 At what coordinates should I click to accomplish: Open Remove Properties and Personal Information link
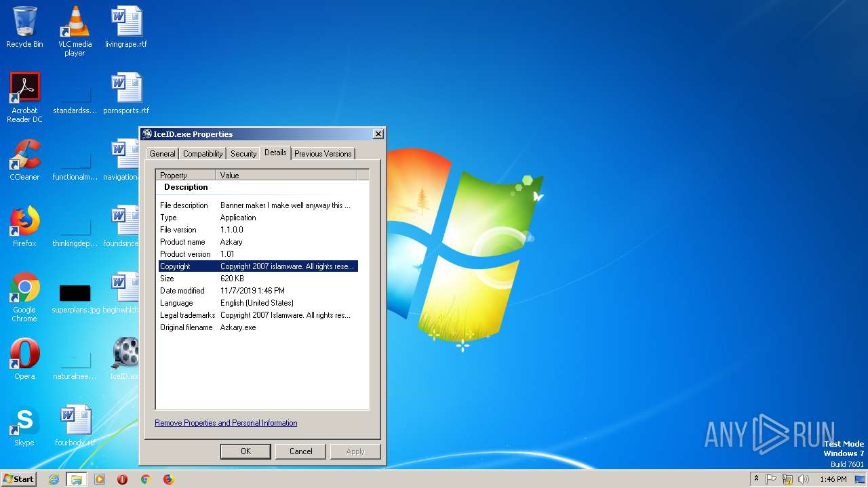click(226, 423)
